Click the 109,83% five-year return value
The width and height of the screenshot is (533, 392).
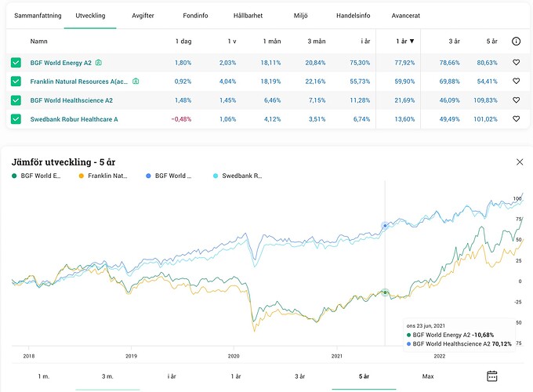[x=485, y=100]
